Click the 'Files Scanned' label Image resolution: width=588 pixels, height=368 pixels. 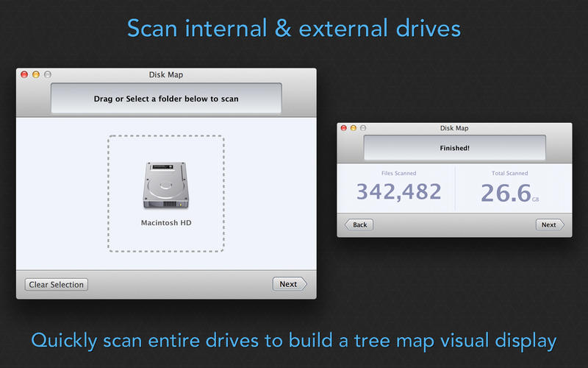click(x=398, y=173)
